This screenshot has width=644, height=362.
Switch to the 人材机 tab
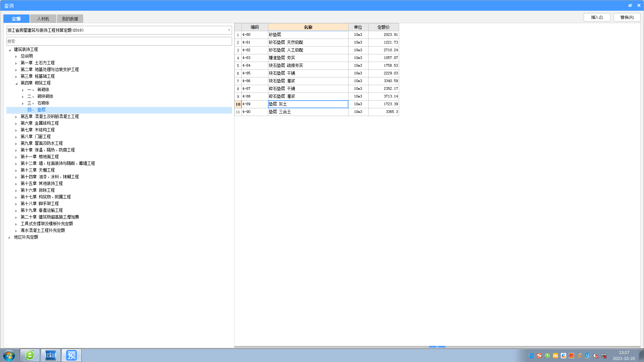click(x=43, y=19)
